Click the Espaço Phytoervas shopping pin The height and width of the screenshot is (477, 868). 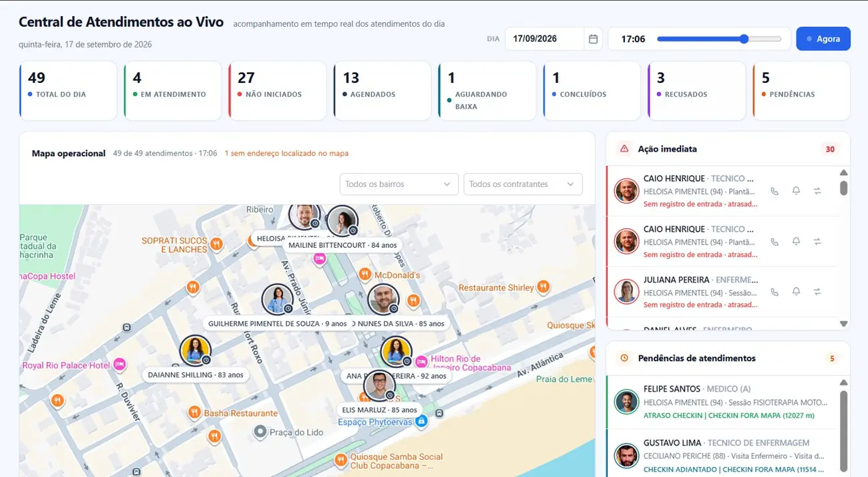point(421,422)
